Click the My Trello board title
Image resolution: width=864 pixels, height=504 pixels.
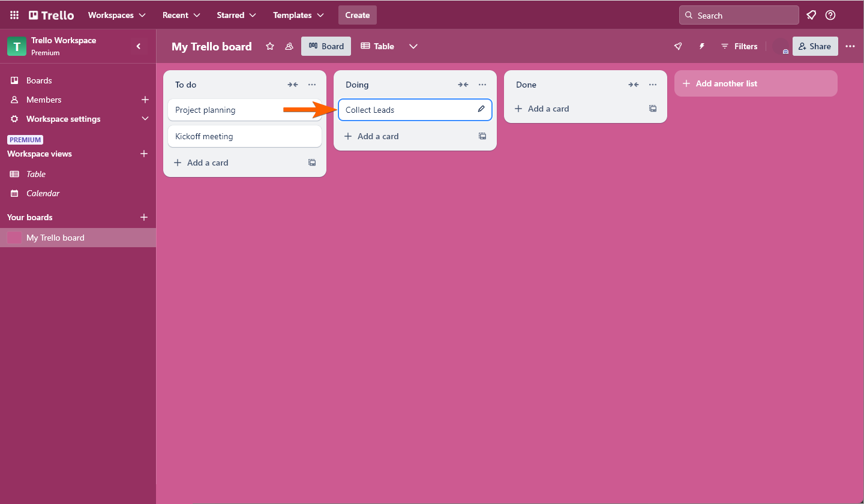click(x=212, y=46)
